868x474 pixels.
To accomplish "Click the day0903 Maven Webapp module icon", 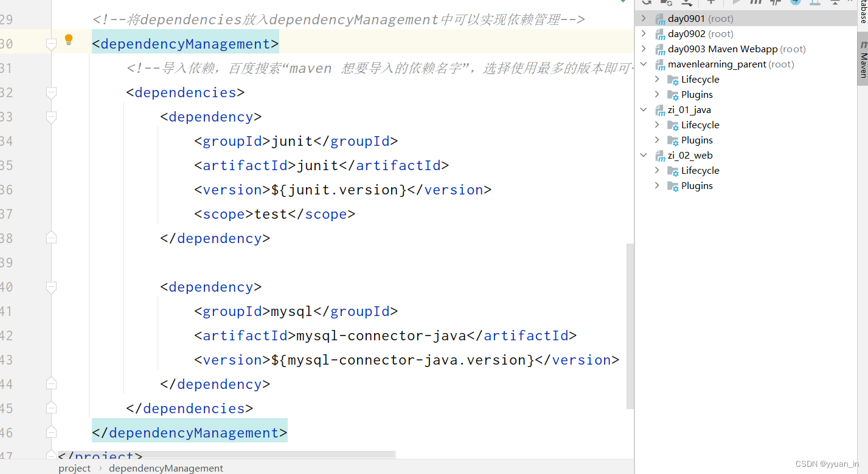I will [660, 49].
